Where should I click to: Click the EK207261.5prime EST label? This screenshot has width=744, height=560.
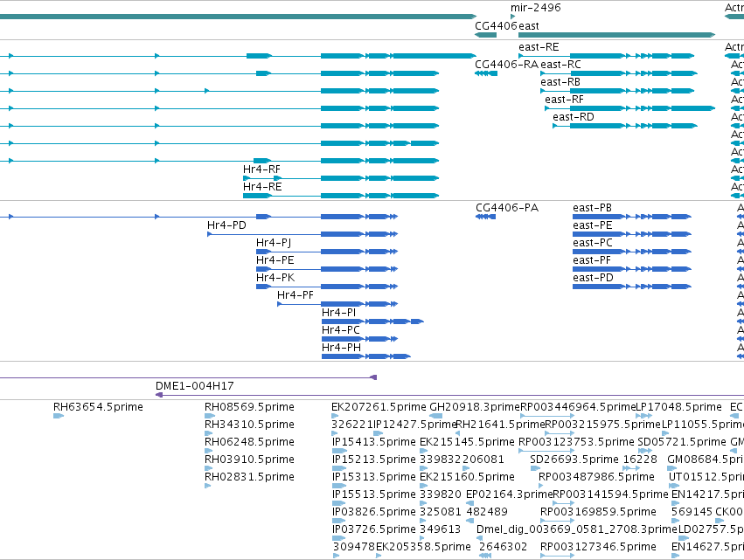point(379,407)
